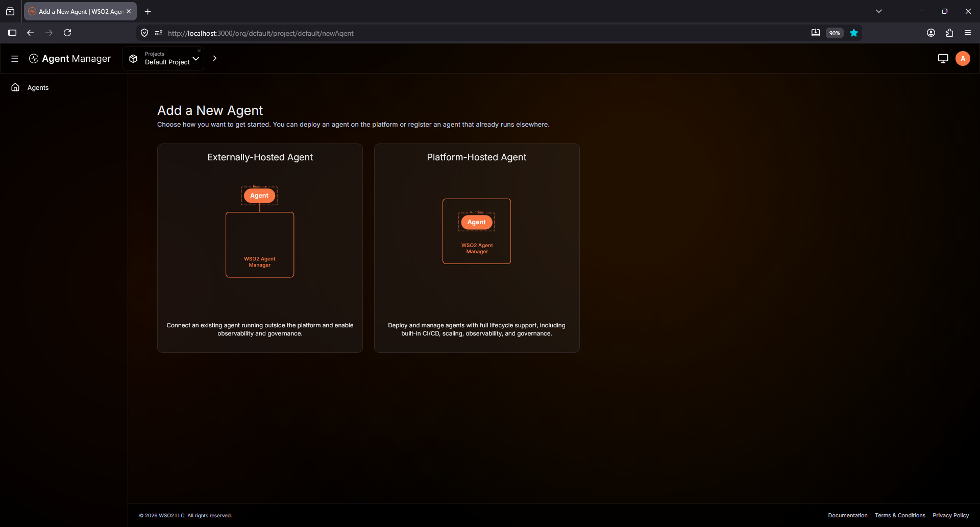980x527 pixels.
Task: Open the list all tabs dropdown
Action: point(879,11)
